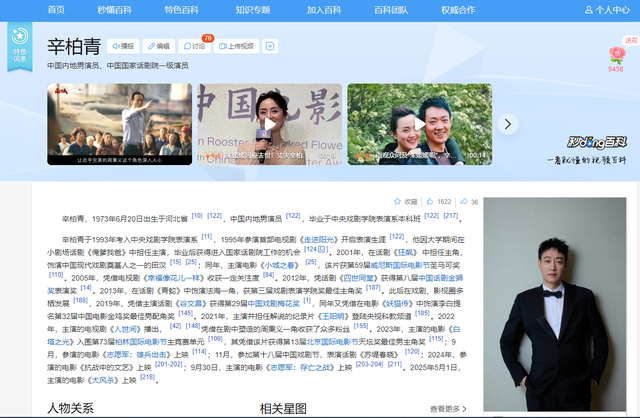Click the 上传视频 button
The image size is (640, 418).
pyautogui.click(x=236, y=46)
